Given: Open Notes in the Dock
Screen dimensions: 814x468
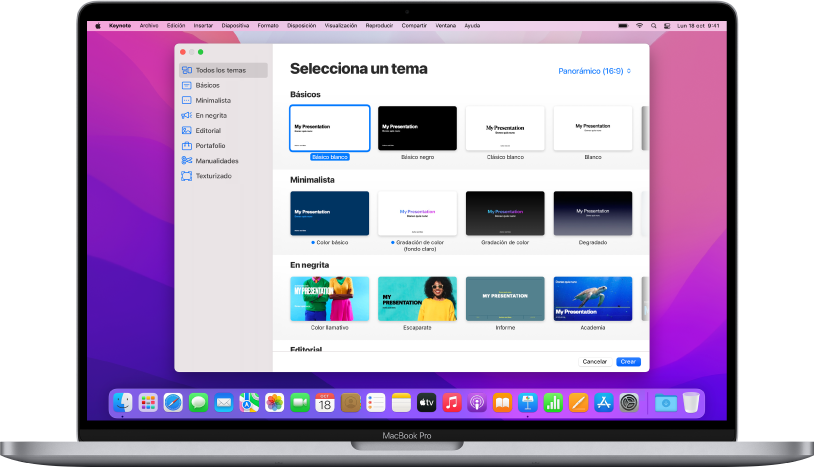Looking at the screenshot, I should coord(401,402).
